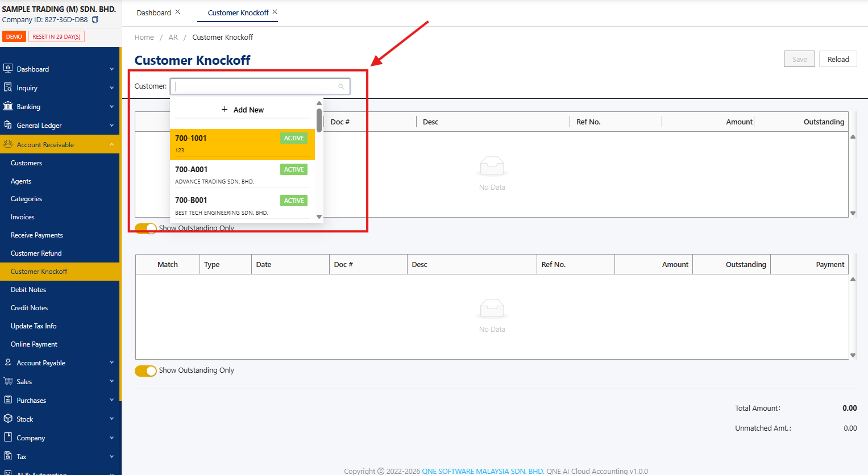Expand the General Ledger chevron

[x=111, y=126]
